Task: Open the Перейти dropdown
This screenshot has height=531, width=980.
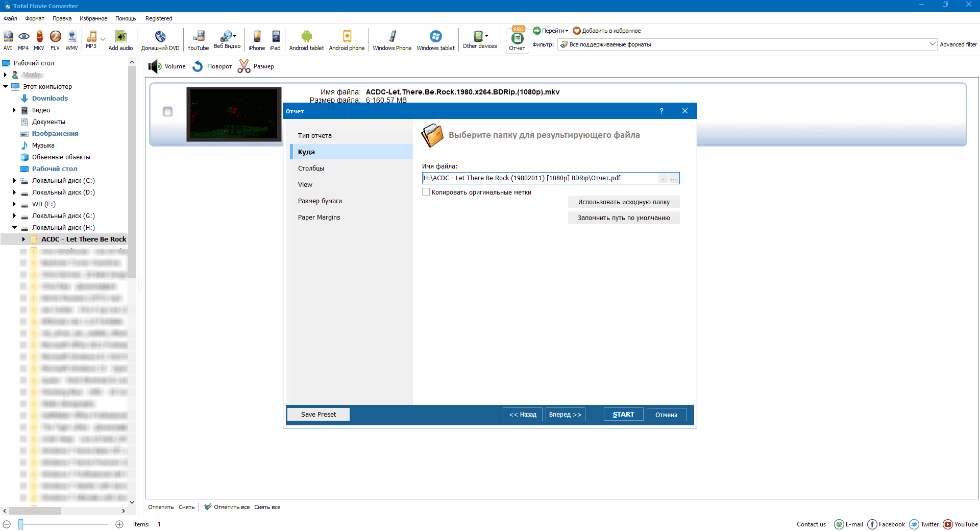Action: (x=551, y=31)
